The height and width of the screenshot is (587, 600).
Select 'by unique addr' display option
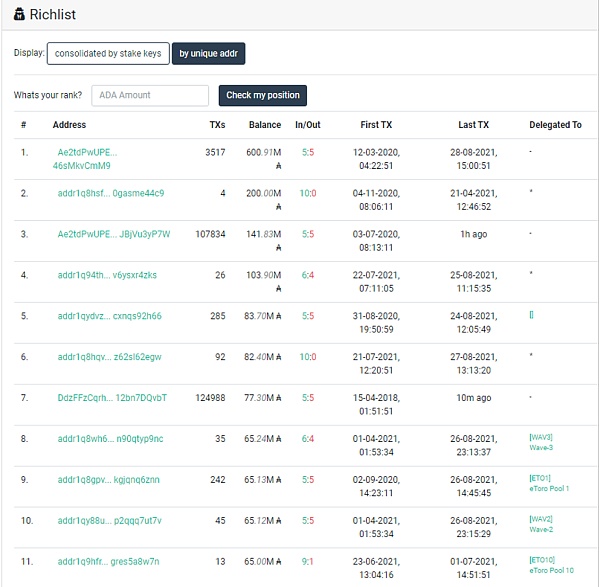[208, 53]
